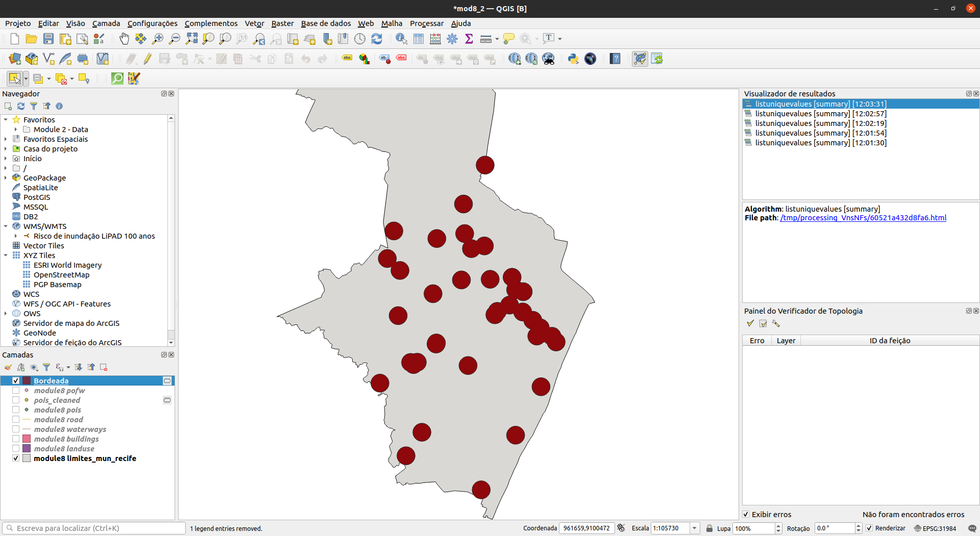Open the Processar menu
The width and height of the screenshot is (980, 536).
(x=427, y=23)
